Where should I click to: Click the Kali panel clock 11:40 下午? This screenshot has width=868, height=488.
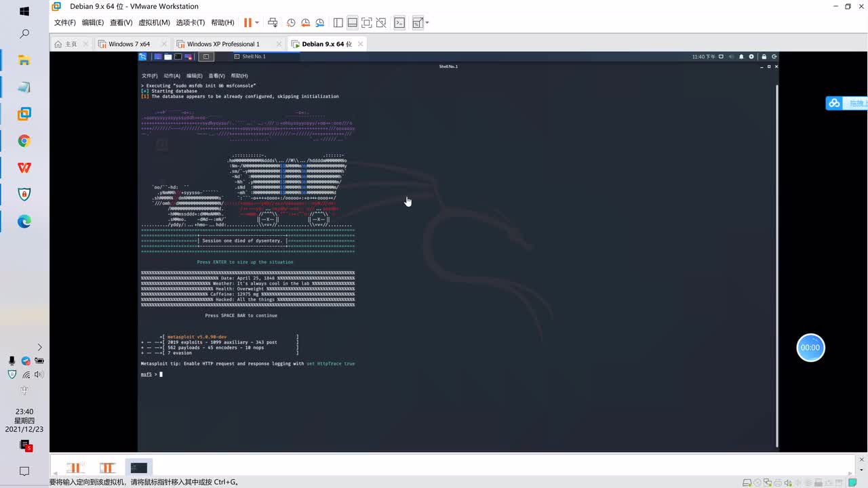(704, 57)
